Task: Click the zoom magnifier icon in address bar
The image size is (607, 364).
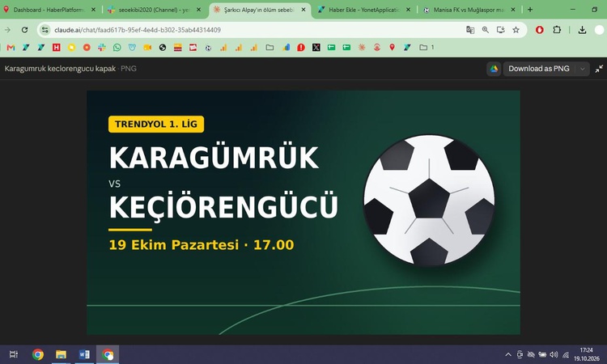Action: click(486, 30)
